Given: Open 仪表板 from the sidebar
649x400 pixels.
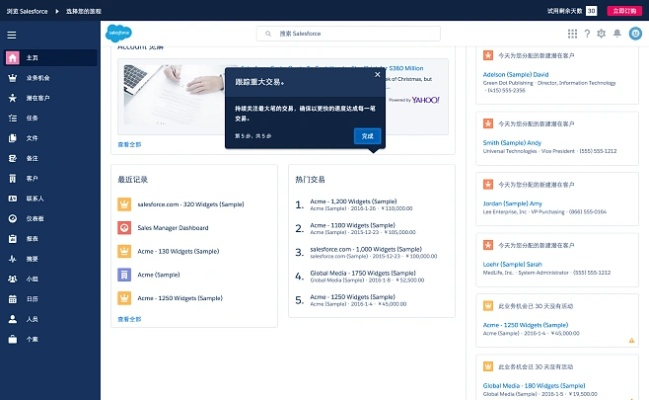Looking at the screenshot, I should (35, 218).
